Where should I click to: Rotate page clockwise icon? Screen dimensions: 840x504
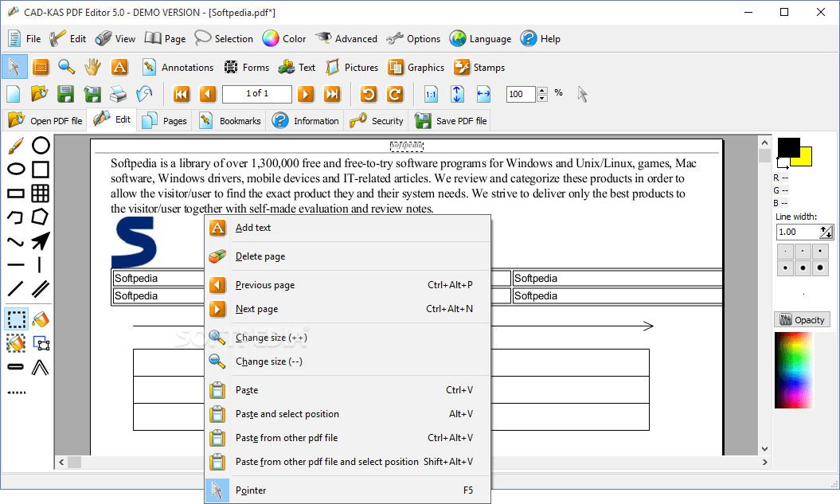coord(395,94)
